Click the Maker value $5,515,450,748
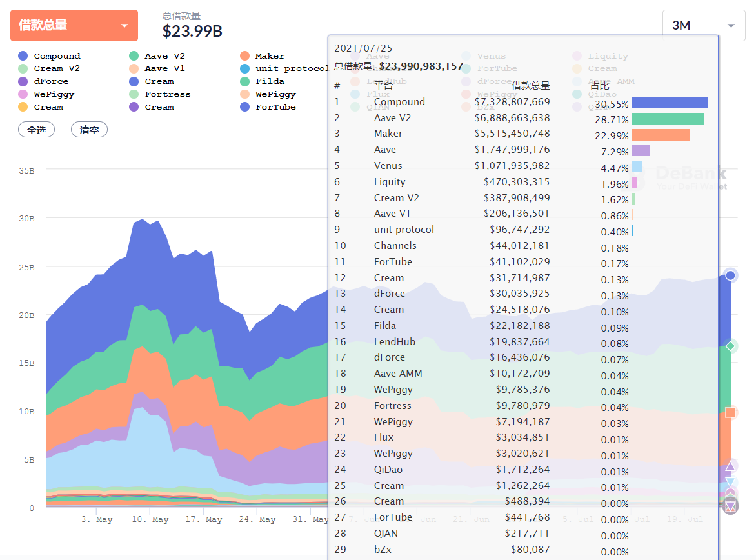The width and height of the screenshot is (756, 560). tap(512, 134)
